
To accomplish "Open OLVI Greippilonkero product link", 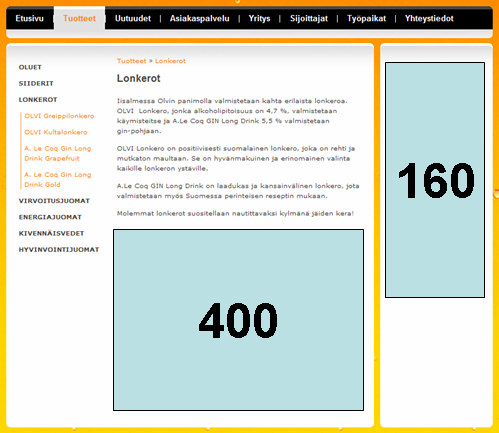I will pyautogui.click(x=59, y=116).
